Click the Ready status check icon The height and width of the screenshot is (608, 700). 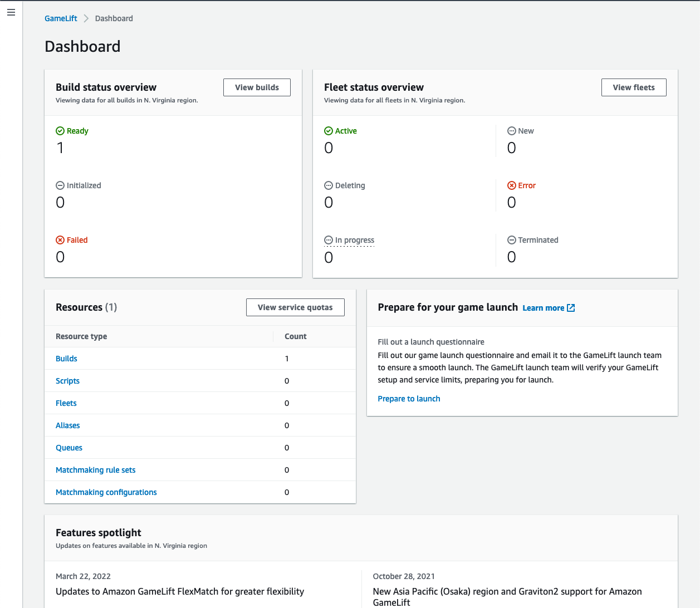point(59,131)
